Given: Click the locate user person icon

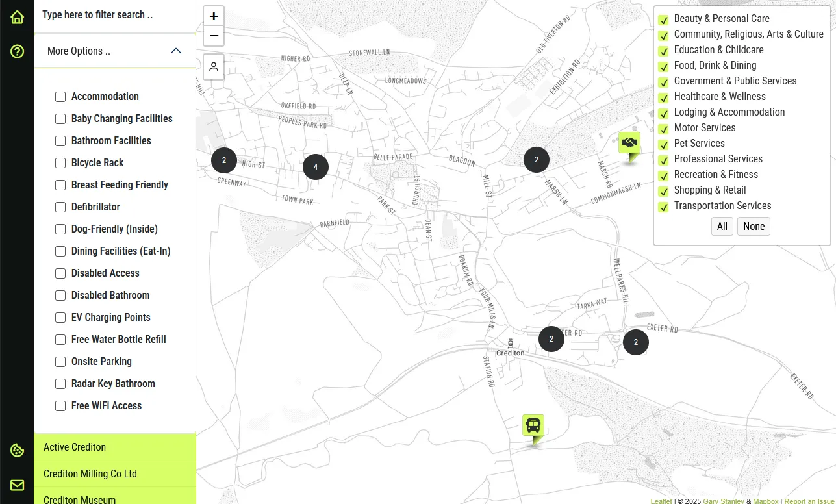Looking at the screenshot, I should (214, 67).
